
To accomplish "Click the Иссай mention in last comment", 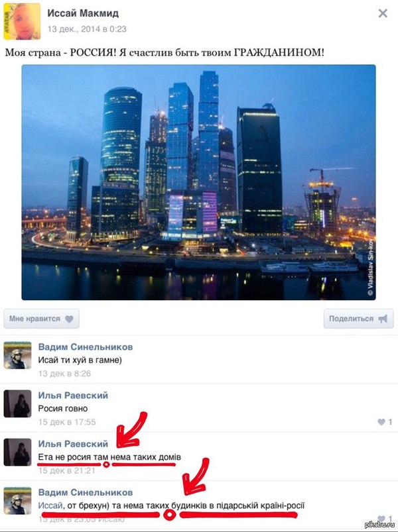I will (x=50, y=506).
